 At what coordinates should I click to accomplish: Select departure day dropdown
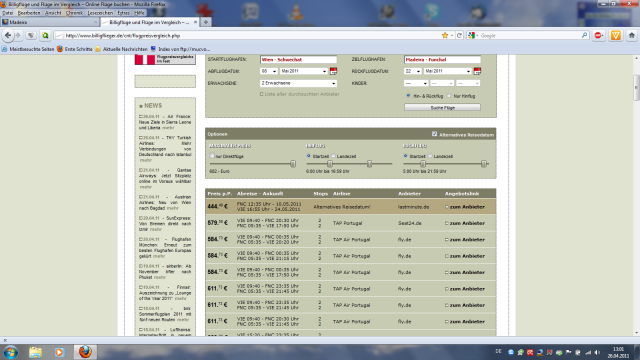pos(269,71)
